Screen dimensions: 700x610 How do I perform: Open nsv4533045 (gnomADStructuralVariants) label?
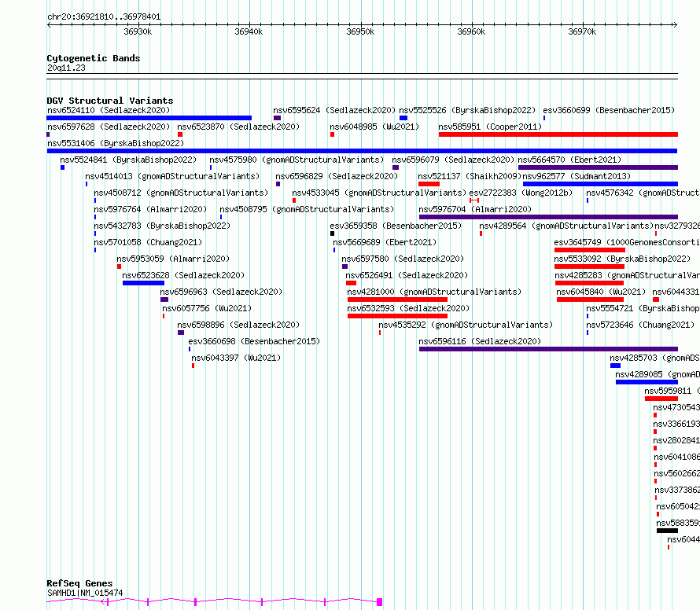[x=379, y=193]
